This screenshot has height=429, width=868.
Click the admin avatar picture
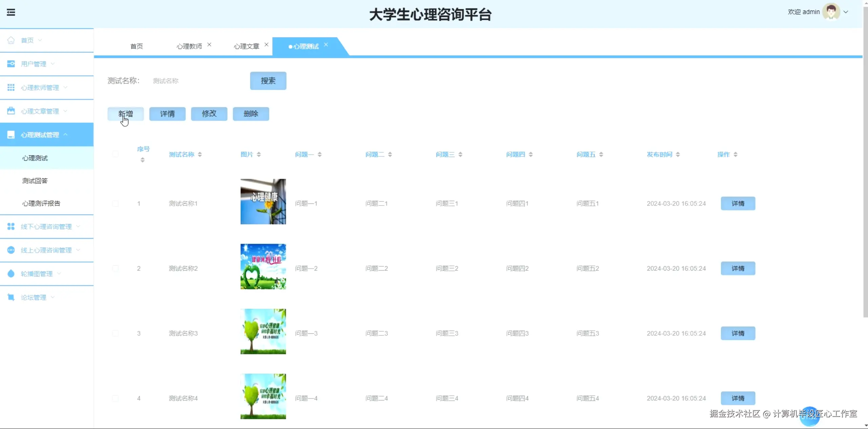tap(831, 12)
